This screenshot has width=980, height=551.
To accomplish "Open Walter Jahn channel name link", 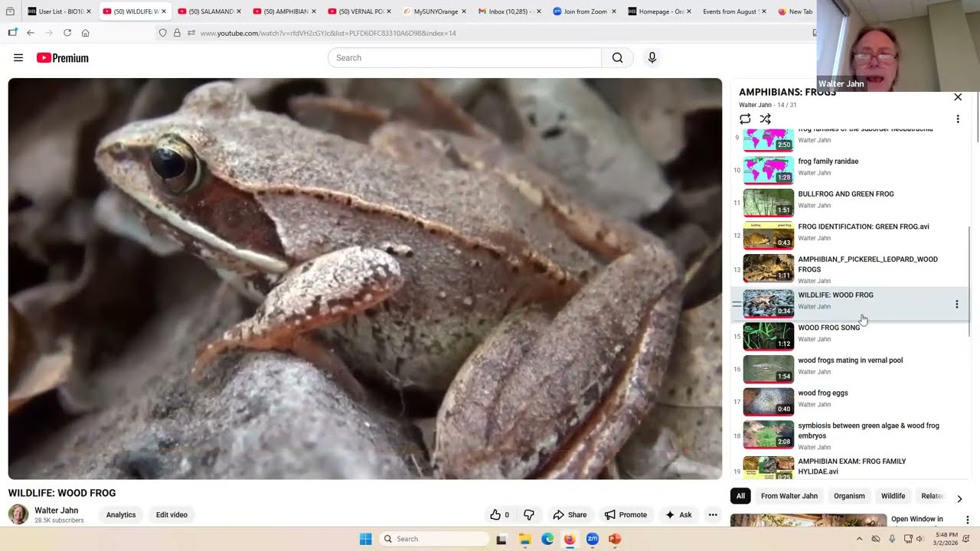I will 56,510.
